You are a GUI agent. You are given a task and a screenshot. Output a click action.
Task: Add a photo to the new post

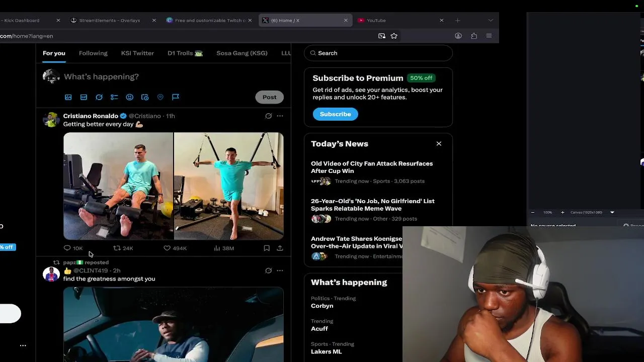pos(68,97)
